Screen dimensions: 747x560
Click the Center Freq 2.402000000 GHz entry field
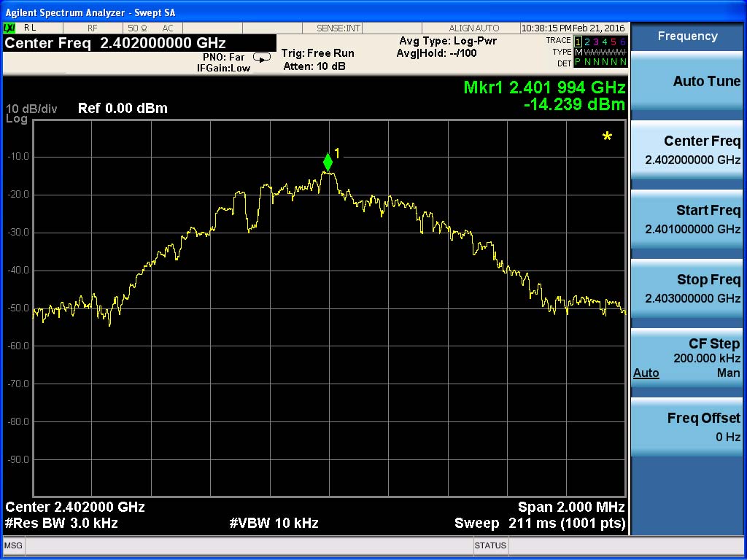click(139, 43)
